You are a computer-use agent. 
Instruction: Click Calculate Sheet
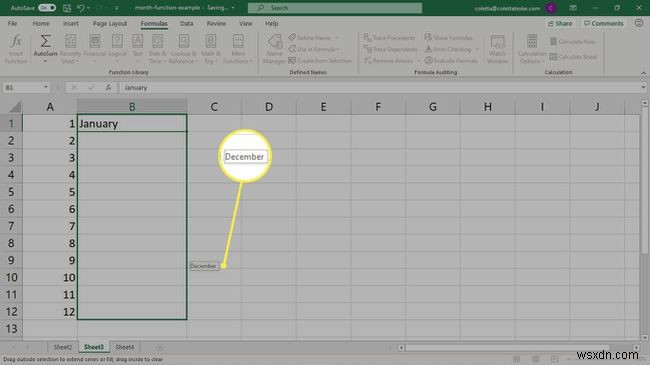pyautogui.click(x=573, y=57)
